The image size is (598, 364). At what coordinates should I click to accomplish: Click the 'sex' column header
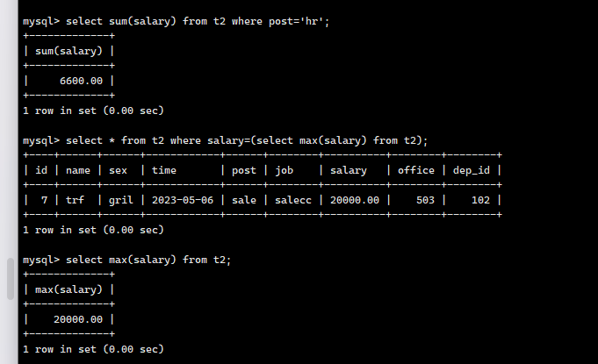point(118,170)
